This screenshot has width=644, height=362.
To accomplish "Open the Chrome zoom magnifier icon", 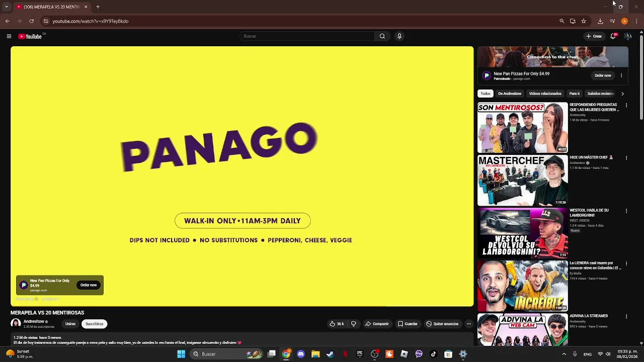I will click(x=562, y=21).
